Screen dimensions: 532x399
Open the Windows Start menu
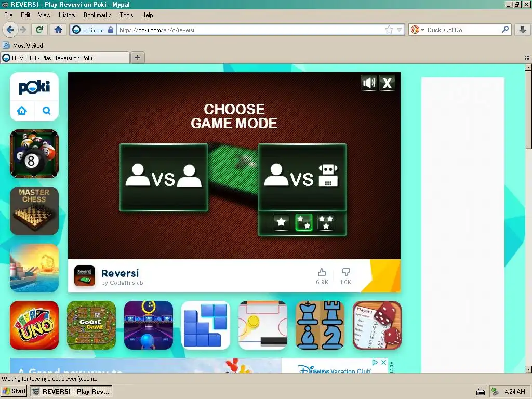click(14, 391)
